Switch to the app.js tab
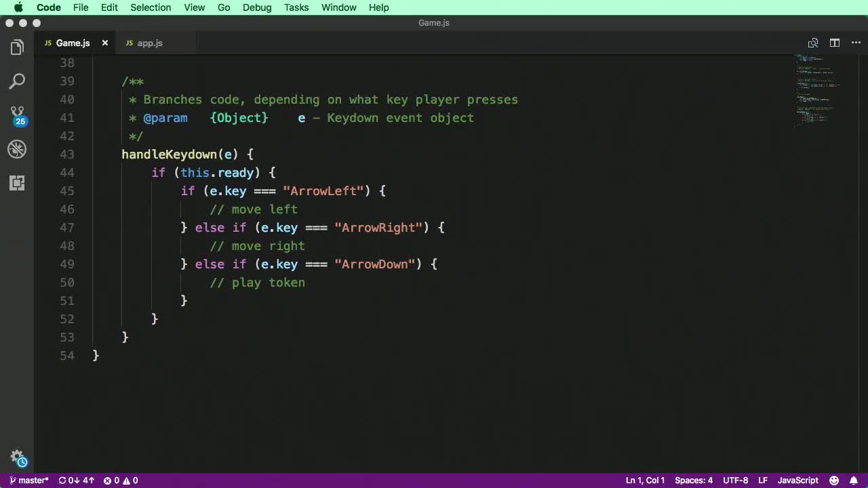The width and height of the screenshot is (868, 488). pos(149,43)
